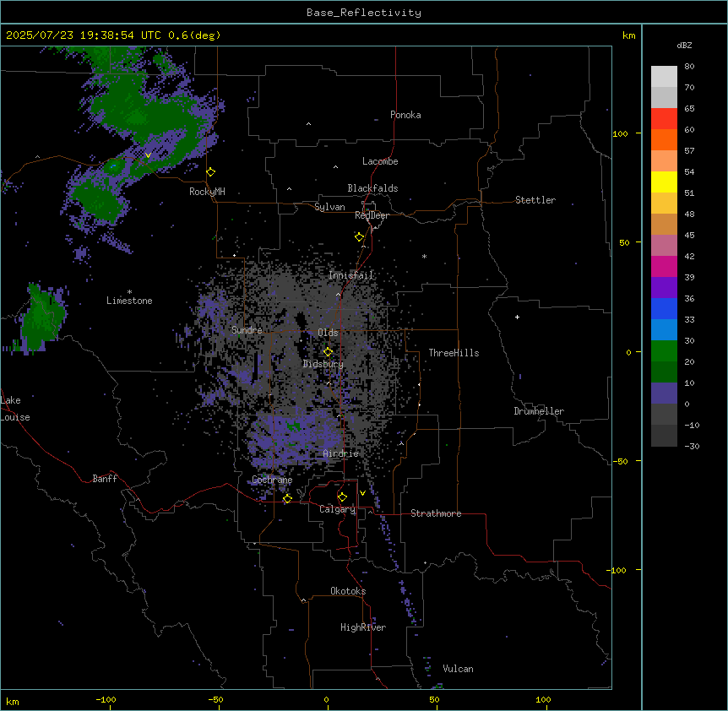Pick the dark green 20-10 dBZ swatch

tap(664, 372)
